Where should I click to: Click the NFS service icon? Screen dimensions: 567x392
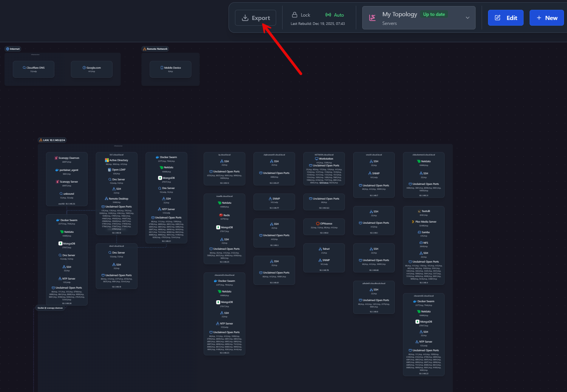421,243
